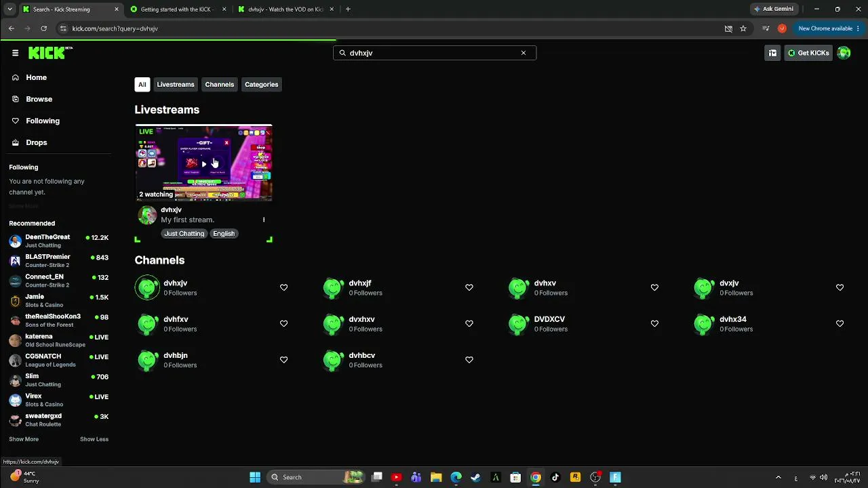Viewport: 868px width, 488px height.
Task: Click the panel icon left of Get KICKs
Action: click(x=772, y=53)
